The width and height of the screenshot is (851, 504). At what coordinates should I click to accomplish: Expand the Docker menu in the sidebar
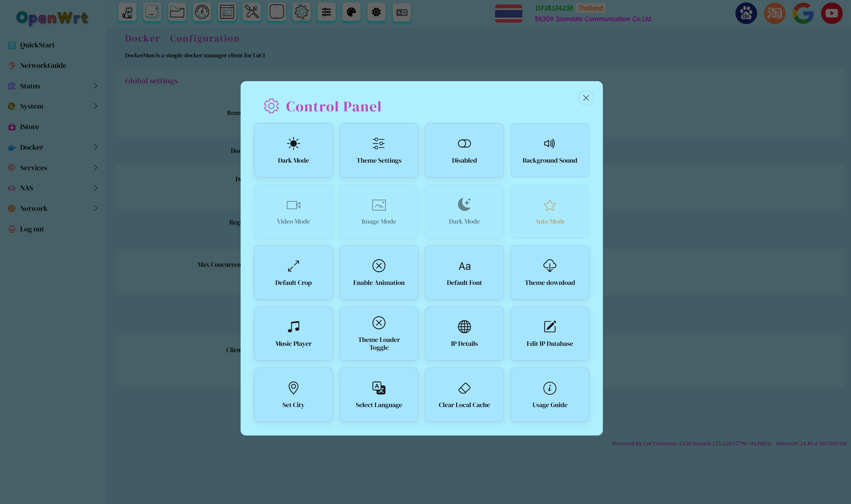click(53, 147)
